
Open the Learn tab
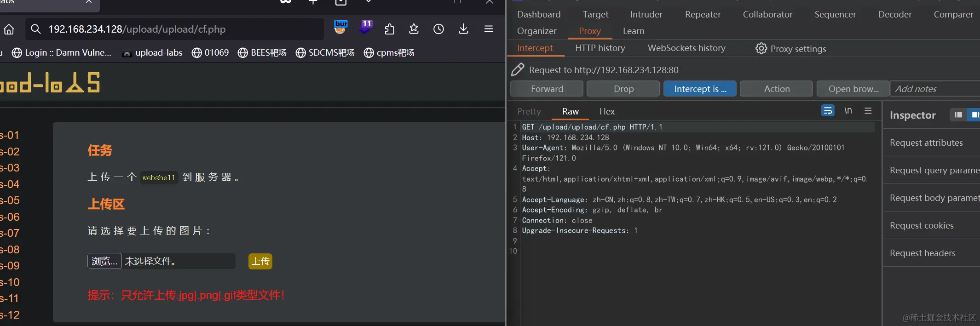coord(634,31)
